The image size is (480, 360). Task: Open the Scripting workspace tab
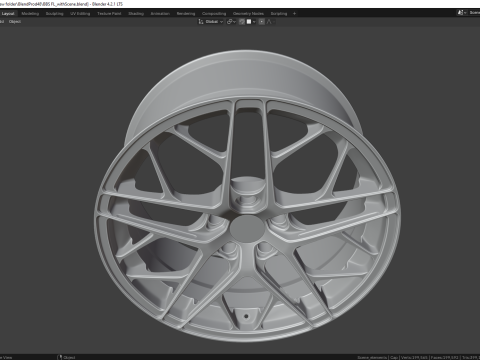tap(279, 14)
